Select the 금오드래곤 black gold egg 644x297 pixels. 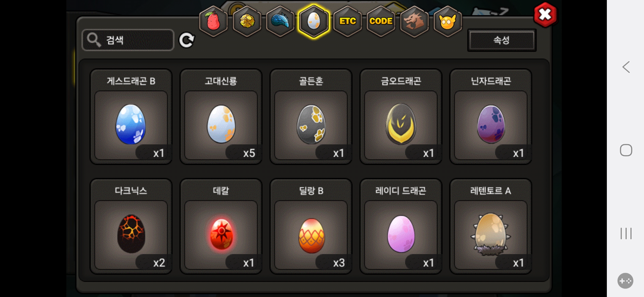[401, 117]
